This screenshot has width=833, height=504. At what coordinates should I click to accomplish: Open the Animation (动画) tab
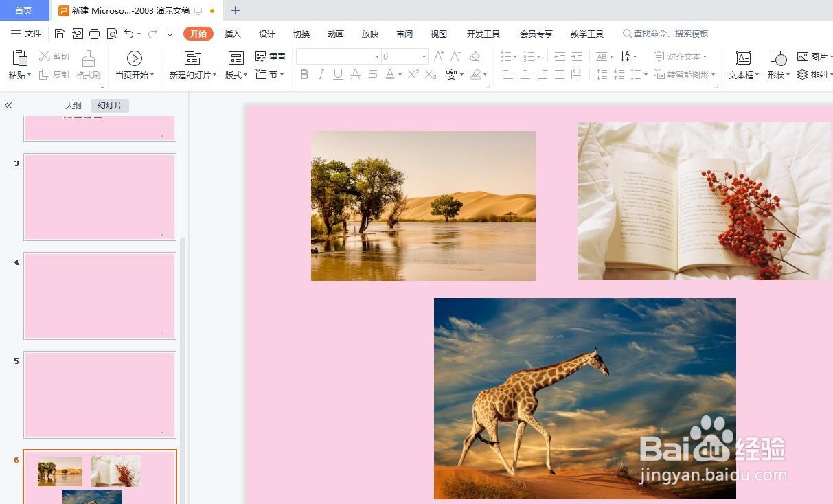click(x=336, y=34)
